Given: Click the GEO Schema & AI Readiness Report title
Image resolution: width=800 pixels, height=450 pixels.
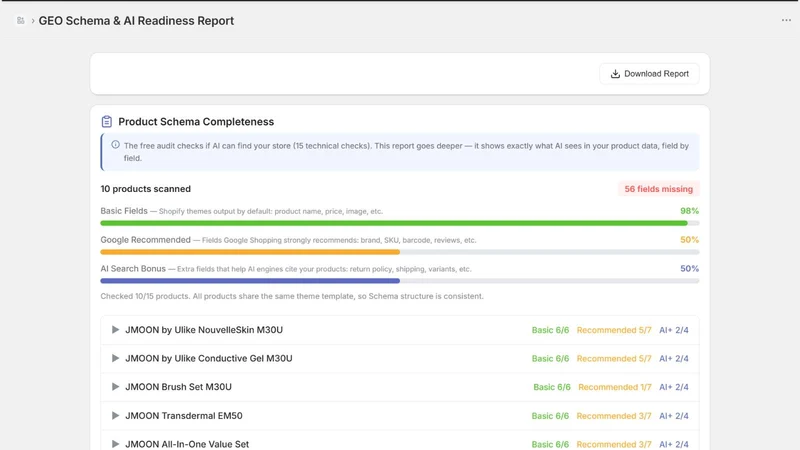Looking at the screenshot, I should coord(136,21).
